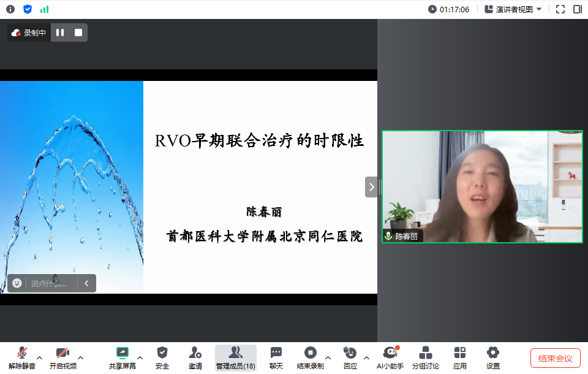Open the 应用 apps menu
Screen dimensions: 588x374
click(460, 358)
